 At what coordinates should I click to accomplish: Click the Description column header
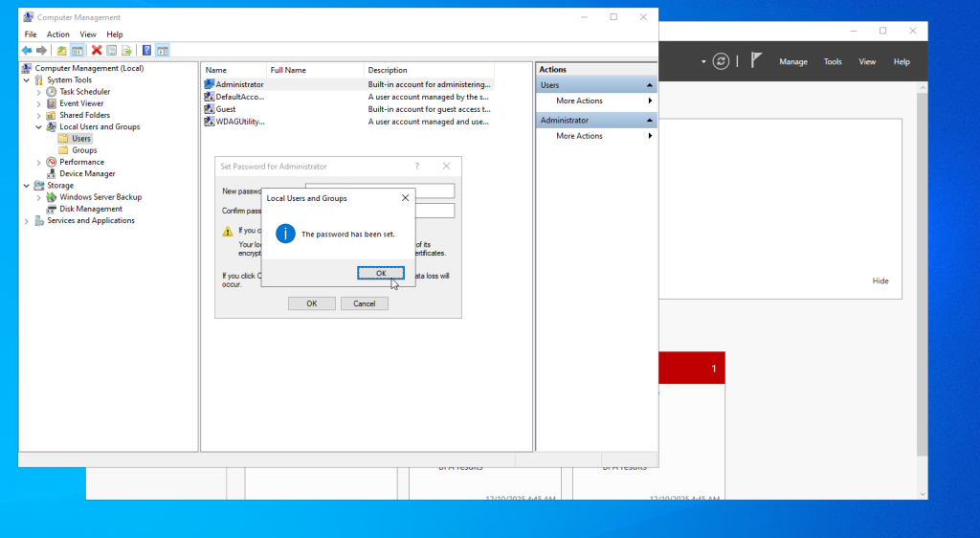coord(429,70)
